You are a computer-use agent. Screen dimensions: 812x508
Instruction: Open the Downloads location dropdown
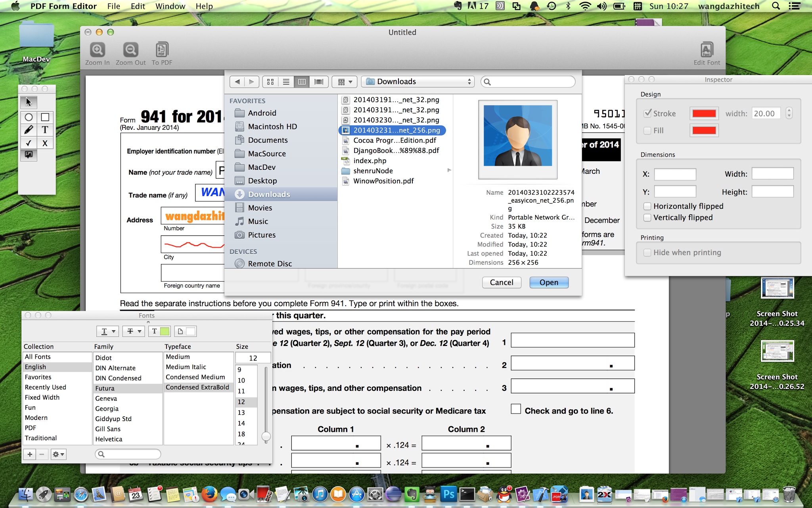pyautogui.click(x=417, y=81)
